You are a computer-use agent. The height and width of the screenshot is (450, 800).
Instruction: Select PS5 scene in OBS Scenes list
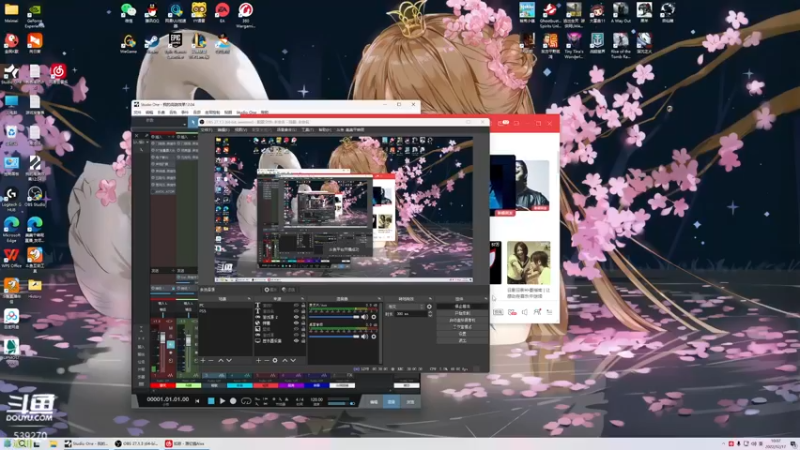pyautogui.click(x=203, y=311)
